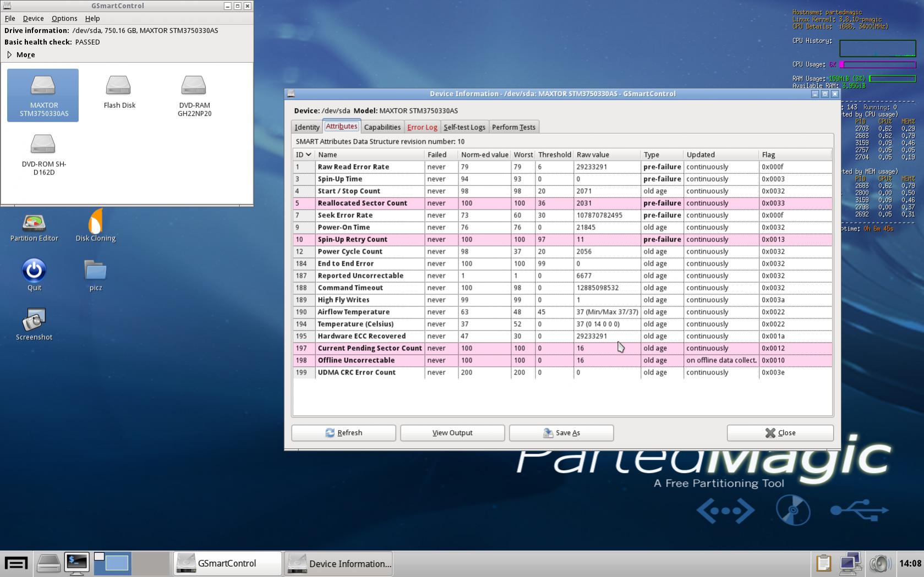Select the DVD-ROM SH-D162D drive icon
924x577 pixels.
[x=43, y=155]
